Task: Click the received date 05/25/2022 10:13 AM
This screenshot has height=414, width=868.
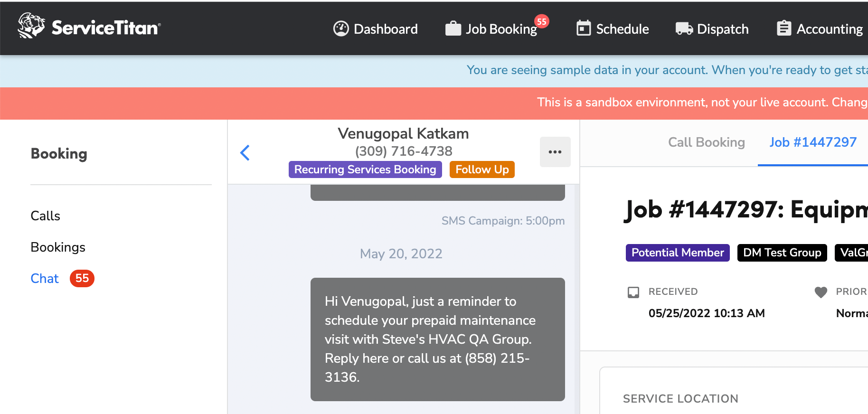Action: [x=707, y=313]
